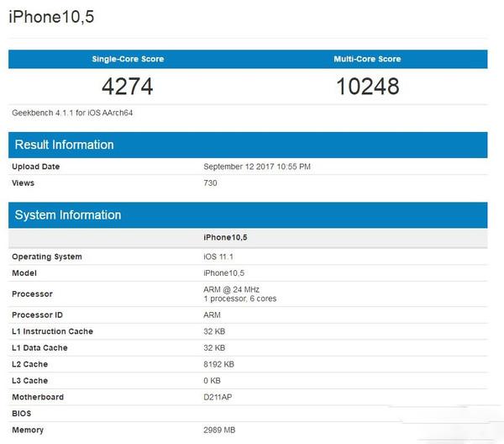Select the Motherboard label
This screenshot has width=504, height=444.
tap(38, 397)
